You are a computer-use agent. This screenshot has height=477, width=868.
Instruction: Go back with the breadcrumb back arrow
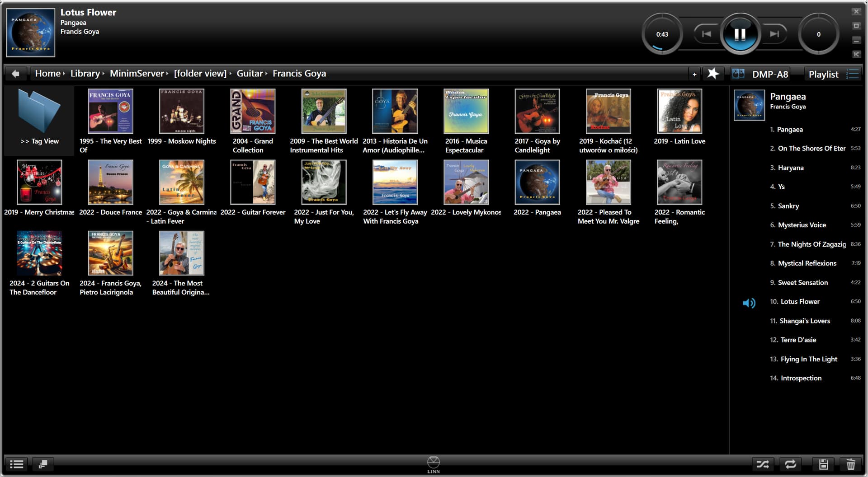(16, 74)
